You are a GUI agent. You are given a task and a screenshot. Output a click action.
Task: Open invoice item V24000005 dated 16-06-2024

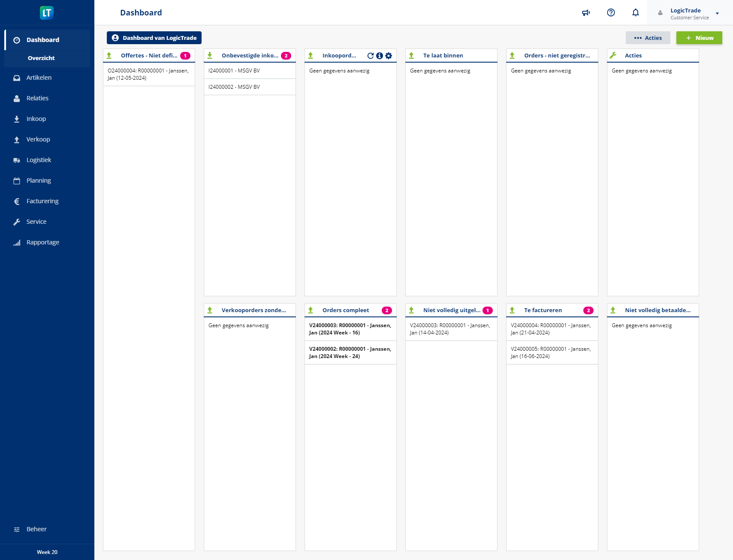coord(552,352)
